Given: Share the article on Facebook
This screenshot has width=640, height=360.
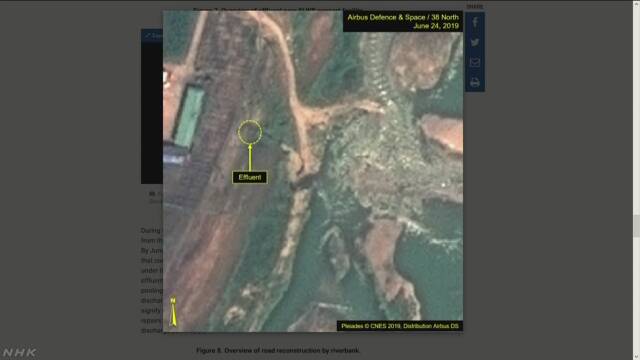Looking at the screenshot, I should [x=475, y=22].
